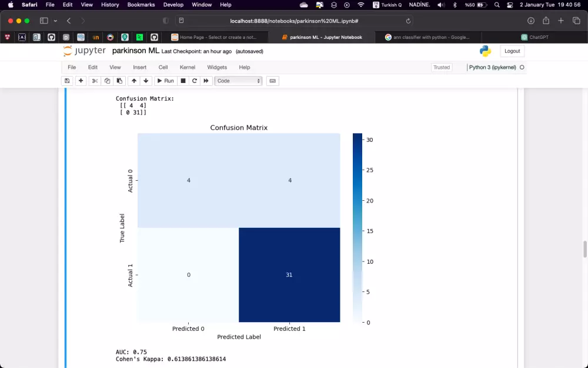Open Turkish Q input source menu
The image size is (588, 368).
387,5
